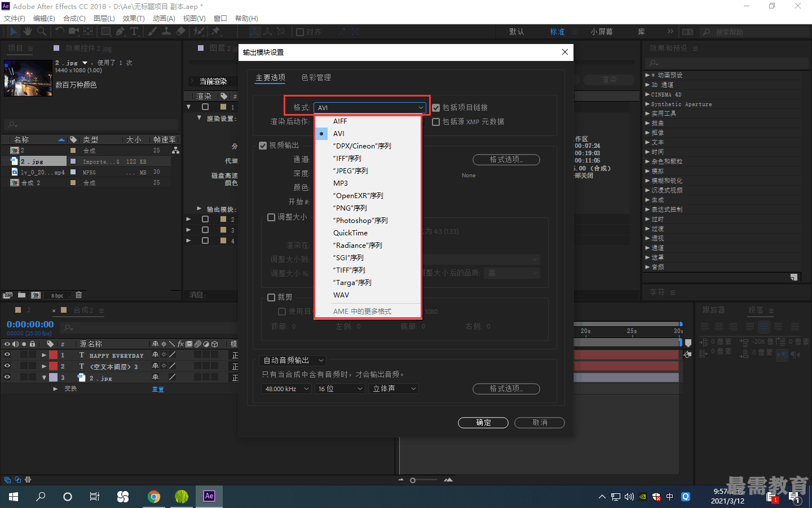
Task: Click the Interpret Footage icon in the Project panel
Action: (x=7, y=295)
